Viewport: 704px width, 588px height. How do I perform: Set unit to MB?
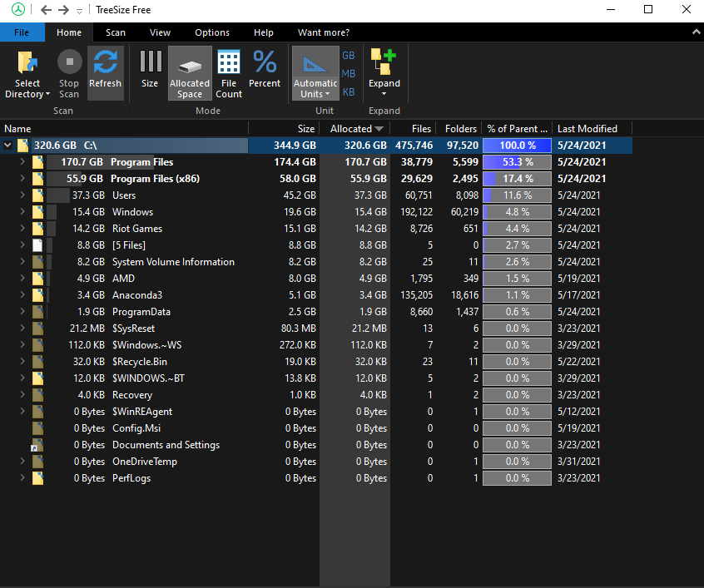pyautogui.click(x=349, y=74)
